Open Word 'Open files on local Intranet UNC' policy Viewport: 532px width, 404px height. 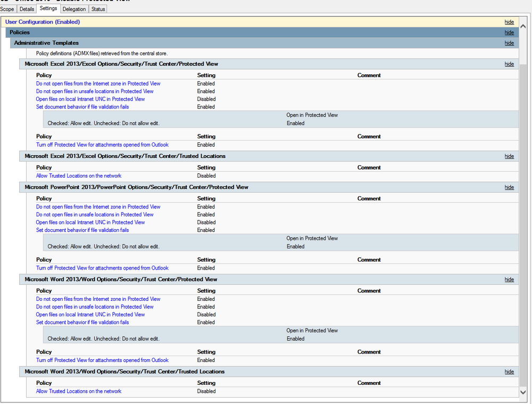[x=90, y=315]
